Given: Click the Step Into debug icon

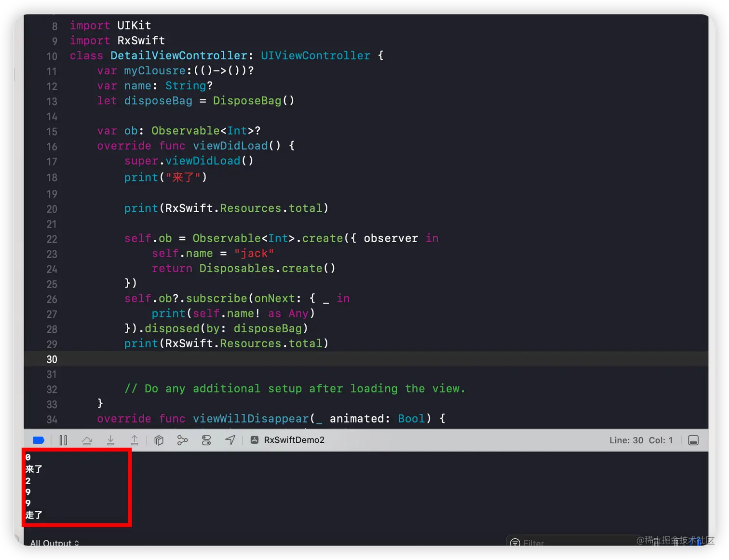Looking at the screenshot, I should pos(110,440).
